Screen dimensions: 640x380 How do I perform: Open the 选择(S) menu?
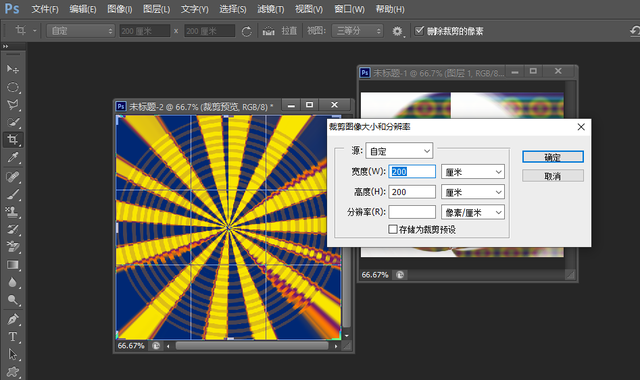(233, 9)
